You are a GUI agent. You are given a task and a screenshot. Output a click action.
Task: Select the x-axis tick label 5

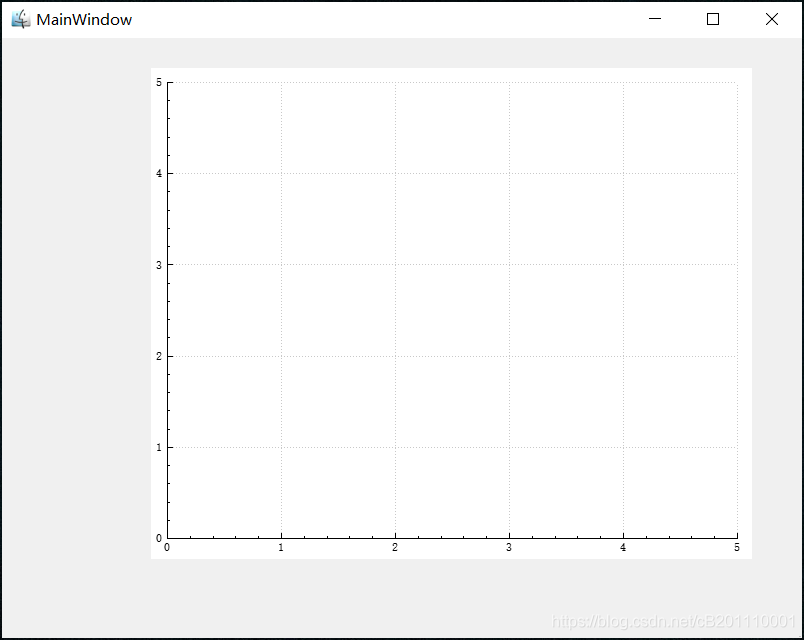tap(735, 548)
